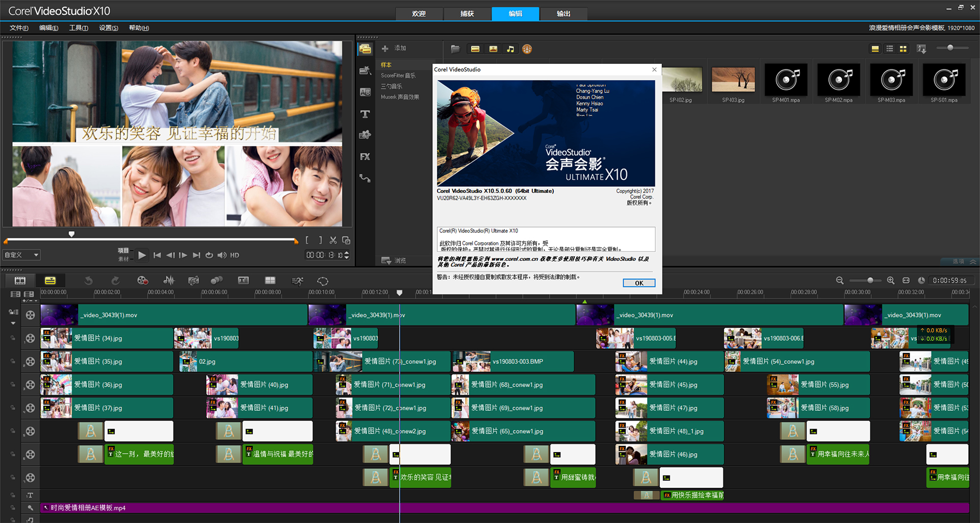Open the 工具 menu
The height and width of the screenshot is (523, 980).
(79, 28)
